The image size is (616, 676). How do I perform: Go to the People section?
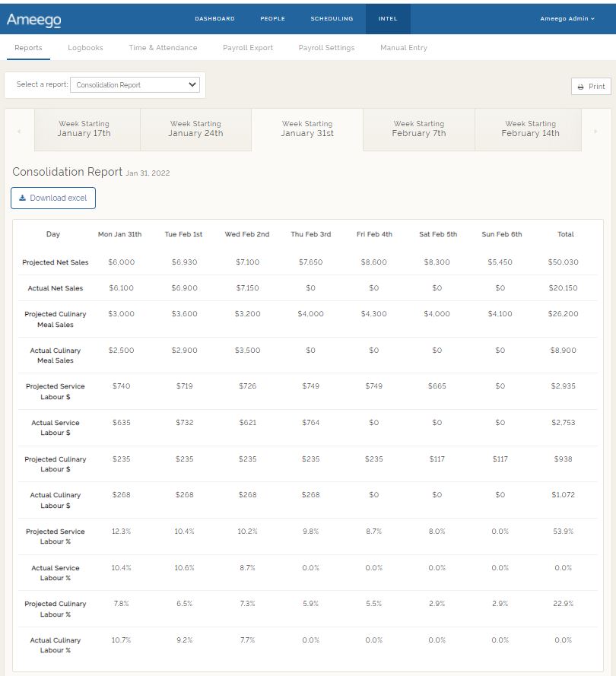click(272, 19)
